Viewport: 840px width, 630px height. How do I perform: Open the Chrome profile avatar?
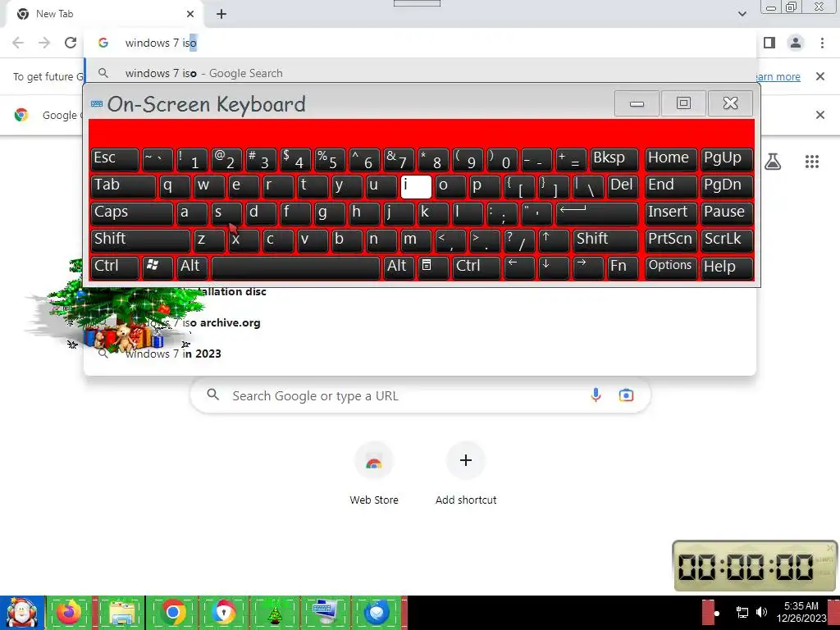click(x=796, y=43)
